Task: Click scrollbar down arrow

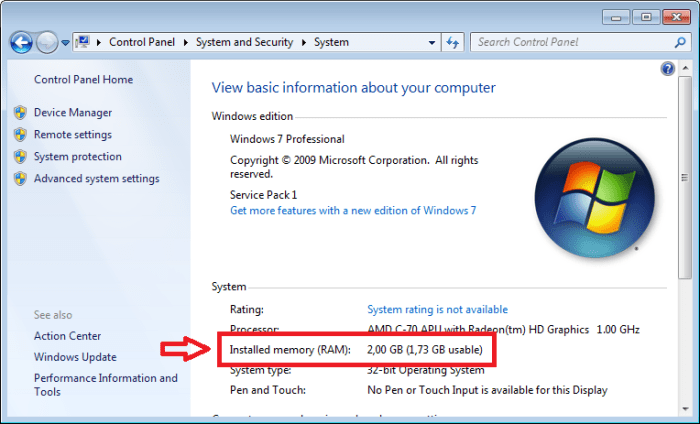Action: tap(685, 408)
